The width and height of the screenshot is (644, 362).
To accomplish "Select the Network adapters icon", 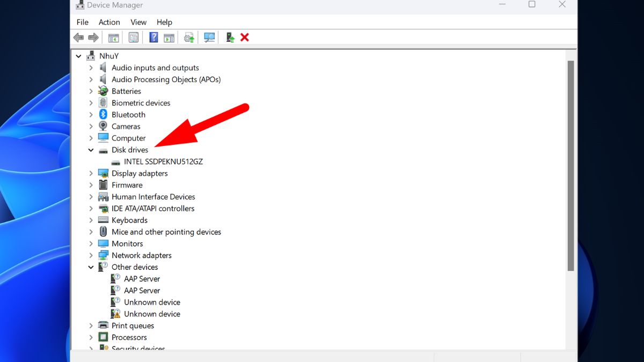I will coord(103,255).
